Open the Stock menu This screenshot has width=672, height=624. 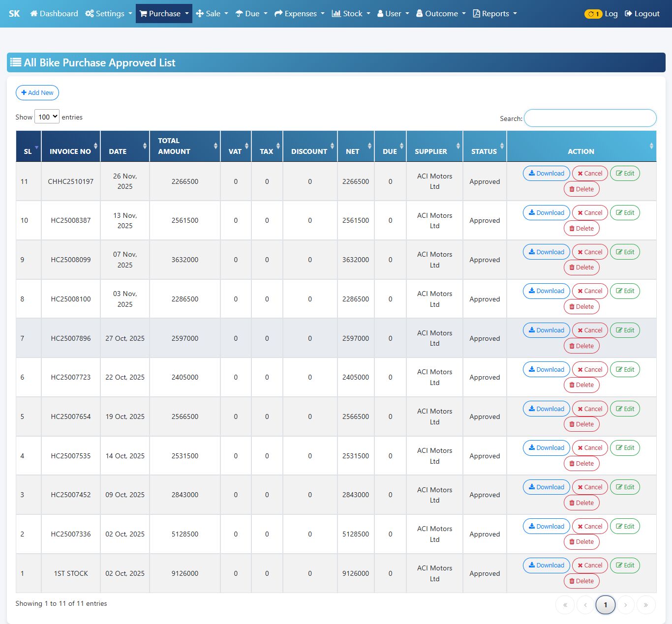coord(351,13)
